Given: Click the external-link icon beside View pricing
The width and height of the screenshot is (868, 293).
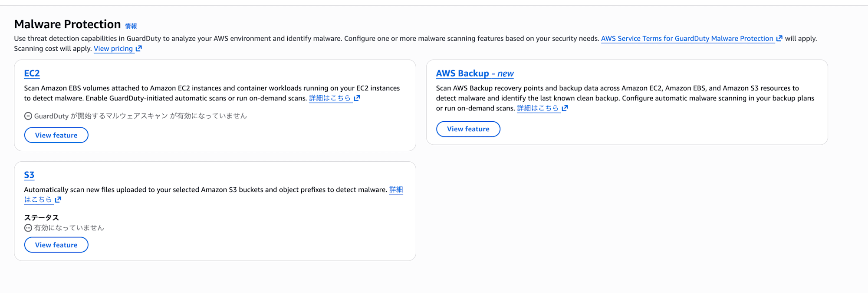Looking at the screenshot, I should pyautogui.click(x=138, y=48).
